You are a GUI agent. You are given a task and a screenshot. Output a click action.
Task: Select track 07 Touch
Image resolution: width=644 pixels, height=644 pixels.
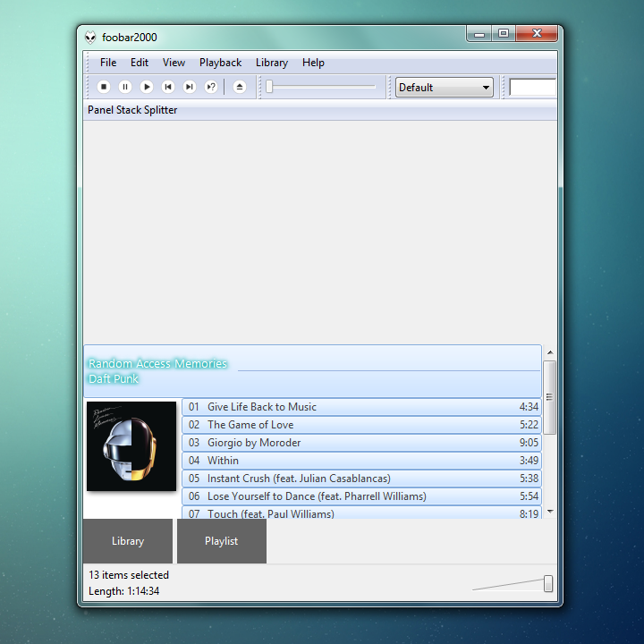click(362, 513)
